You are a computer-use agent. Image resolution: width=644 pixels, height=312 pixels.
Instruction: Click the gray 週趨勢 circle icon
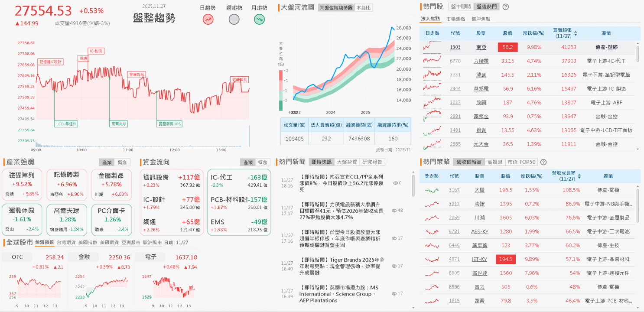pos(234,19)
